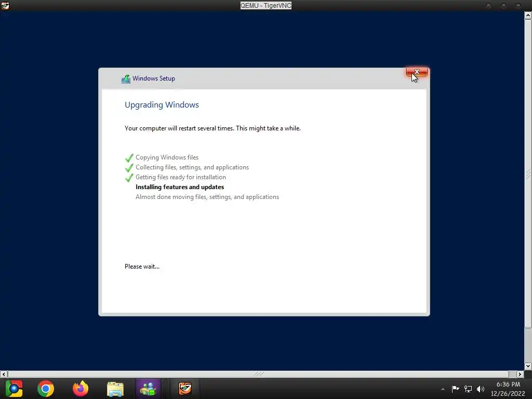This screenshot has height=399, width=532.
Task: Click the checkmark beside Copying Windows files
Action: 129,158
